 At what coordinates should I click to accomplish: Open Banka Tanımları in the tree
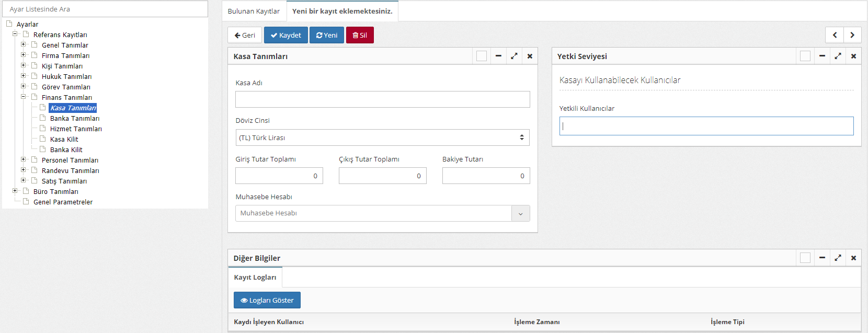point(75,118)
